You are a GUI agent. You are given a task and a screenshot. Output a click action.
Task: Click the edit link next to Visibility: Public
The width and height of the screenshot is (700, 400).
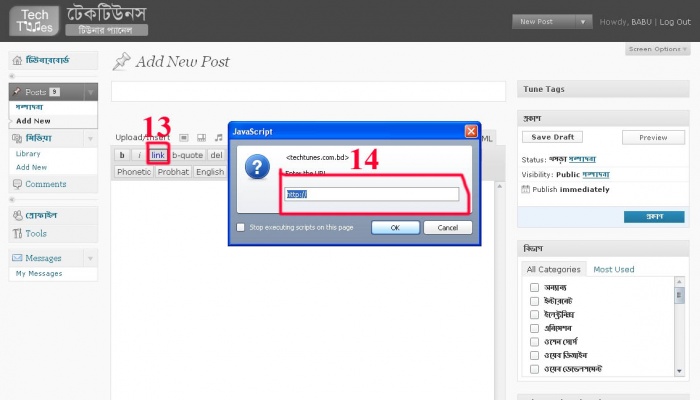coord(596,174)
